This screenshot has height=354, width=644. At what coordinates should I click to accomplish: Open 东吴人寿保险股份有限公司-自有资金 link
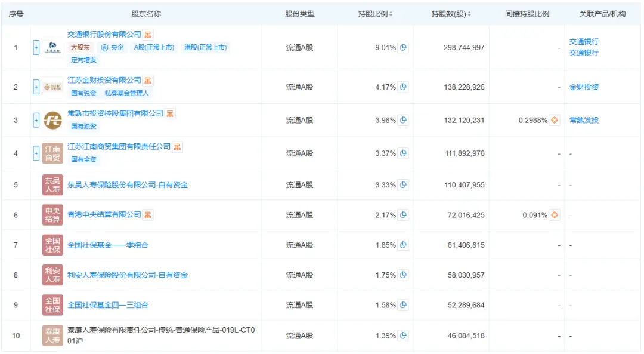click(128, 185)
